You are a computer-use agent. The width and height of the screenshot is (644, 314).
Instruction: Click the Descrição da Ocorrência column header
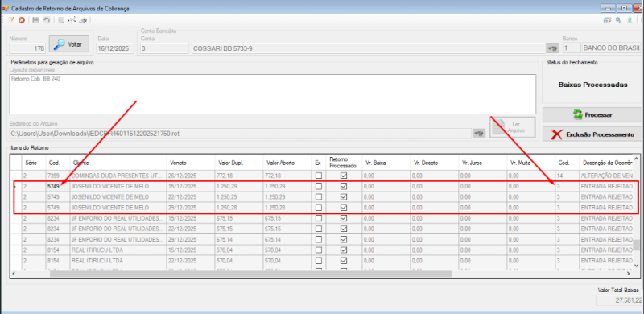coord(606,163)
